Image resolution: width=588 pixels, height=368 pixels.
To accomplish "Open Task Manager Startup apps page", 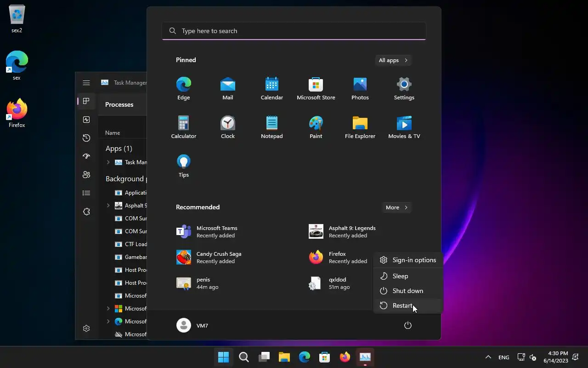I will (86, 156).
